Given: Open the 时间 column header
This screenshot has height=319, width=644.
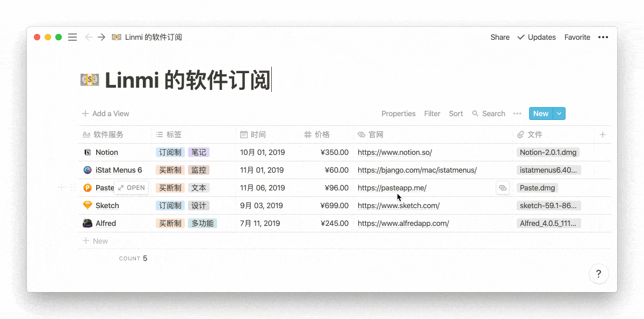Looking at the screenshot, I should point(268,134).
